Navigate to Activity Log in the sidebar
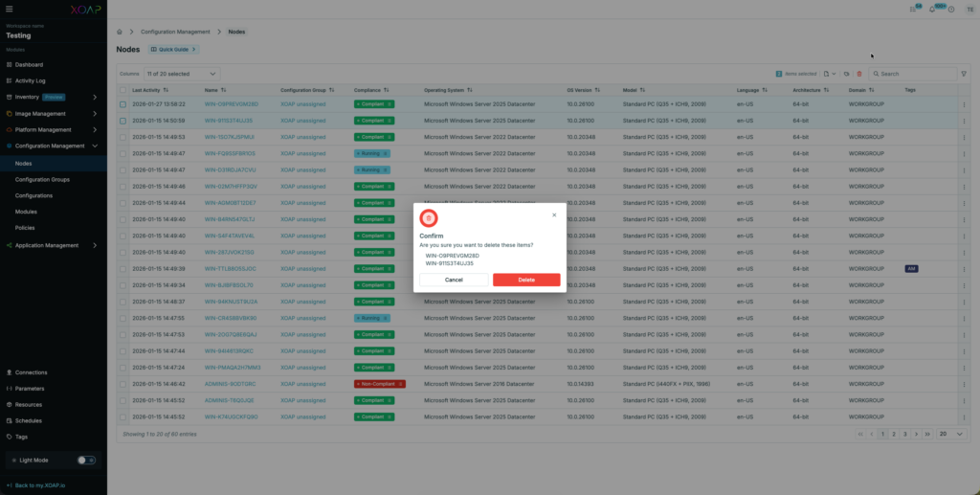This screenshot has height=495, width=980. coord(30,80)
